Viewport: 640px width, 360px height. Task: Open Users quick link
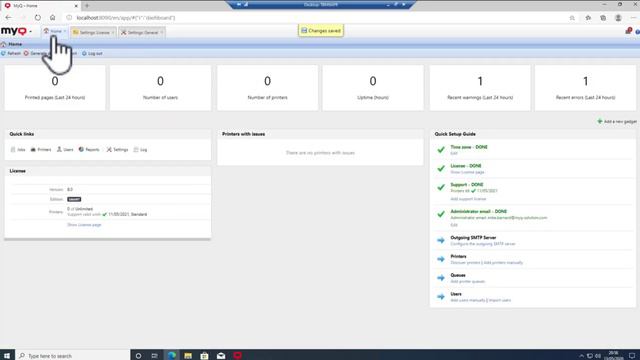coord(65,150)
